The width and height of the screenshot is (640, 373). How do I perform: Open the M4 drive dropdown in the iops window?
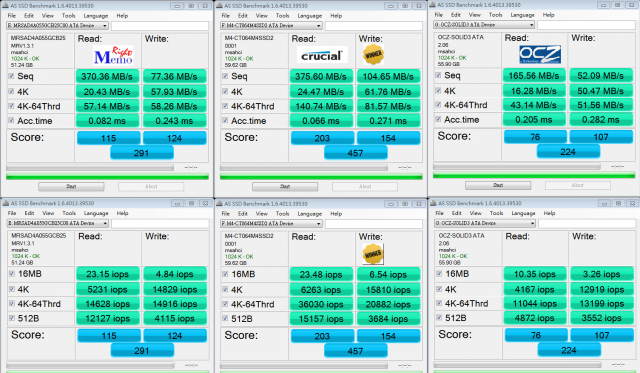click(x=271, y=224)
